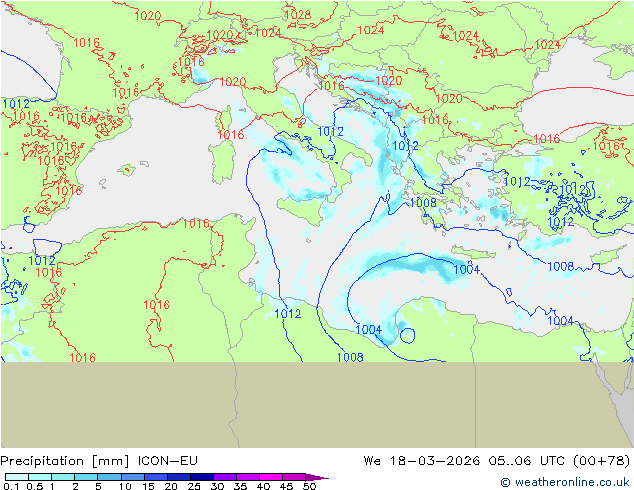The width and height of the screenshot is (634, 490).
Task: Click the date text '18-03-2026'
Action: tap(435, 461)
